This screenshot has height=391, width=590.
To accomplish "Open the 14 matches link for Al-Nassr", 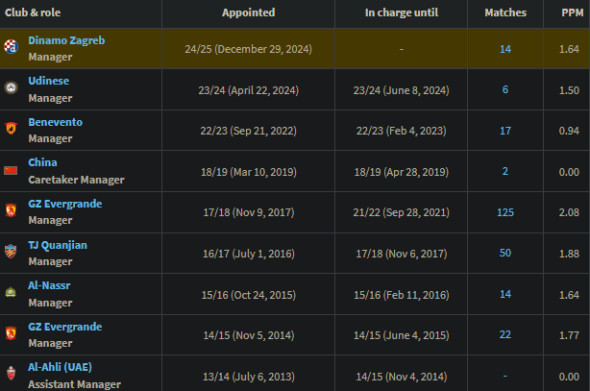I will [x=505, y=294].
